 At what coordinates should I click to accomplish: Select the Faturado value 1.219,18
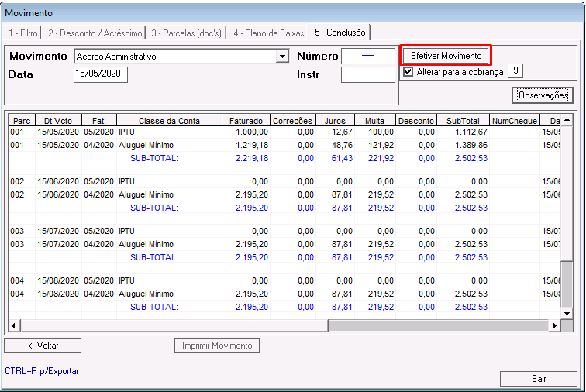coord(252,145)
